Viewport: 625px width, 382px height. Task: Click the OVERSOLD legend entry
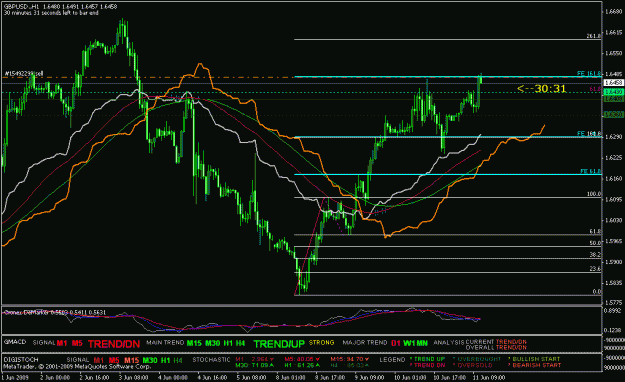tap(472, 365)
